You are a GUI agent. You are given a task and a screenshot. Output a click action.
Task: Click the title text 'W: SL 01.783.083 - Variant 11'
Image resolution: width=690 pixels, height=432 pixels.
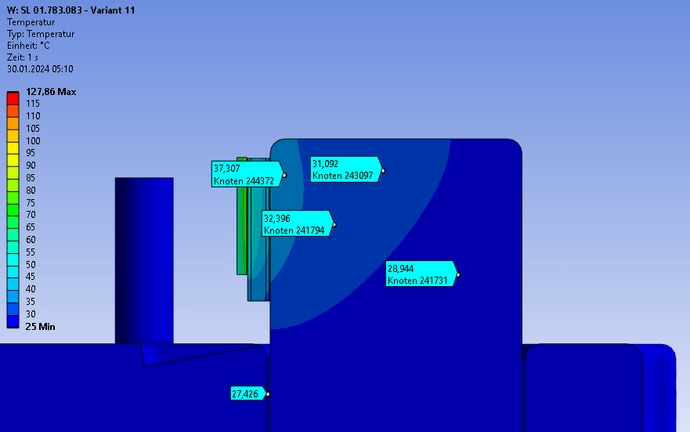(x=70, y=9)
